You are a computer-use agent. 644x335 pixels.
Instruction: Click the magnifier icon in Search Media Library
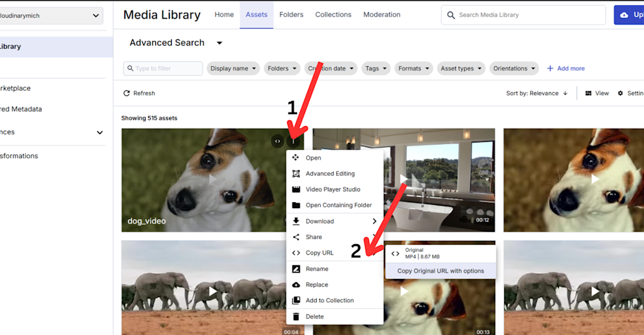(451, 15)
